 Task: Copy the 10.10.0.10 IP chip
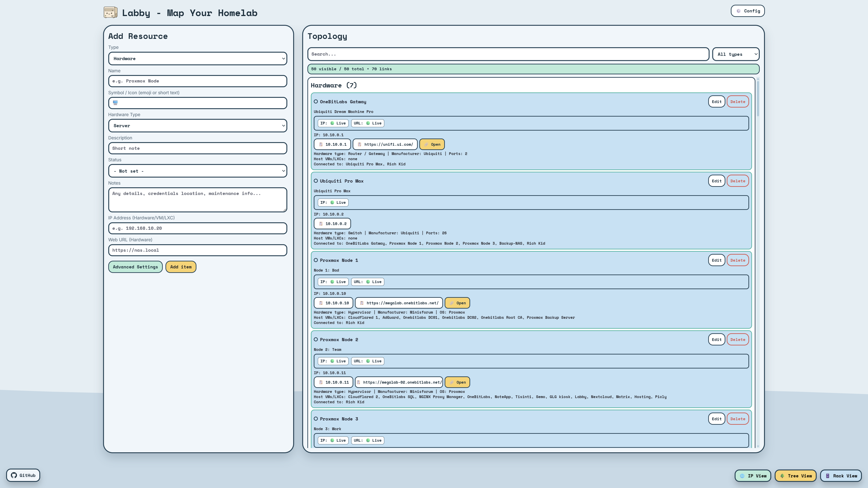pyautogui.click(x=334, y=303)
